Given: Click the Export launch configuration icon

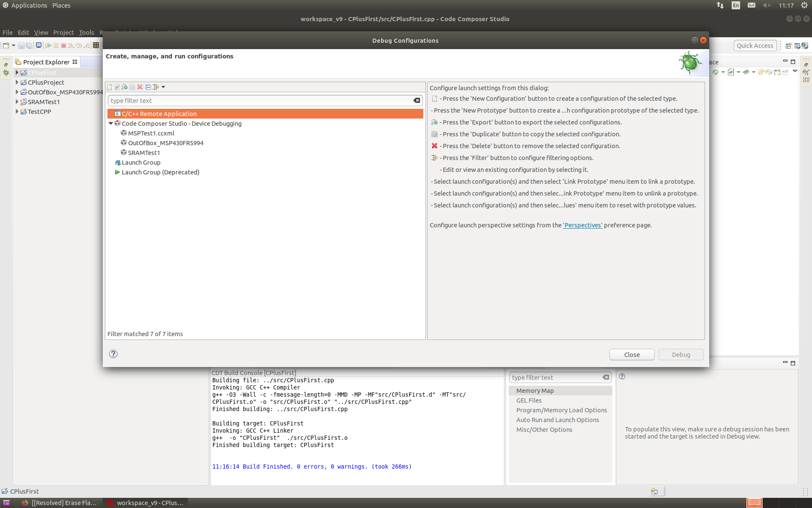Looking at the screenshot, I should [x=125, y=87].
